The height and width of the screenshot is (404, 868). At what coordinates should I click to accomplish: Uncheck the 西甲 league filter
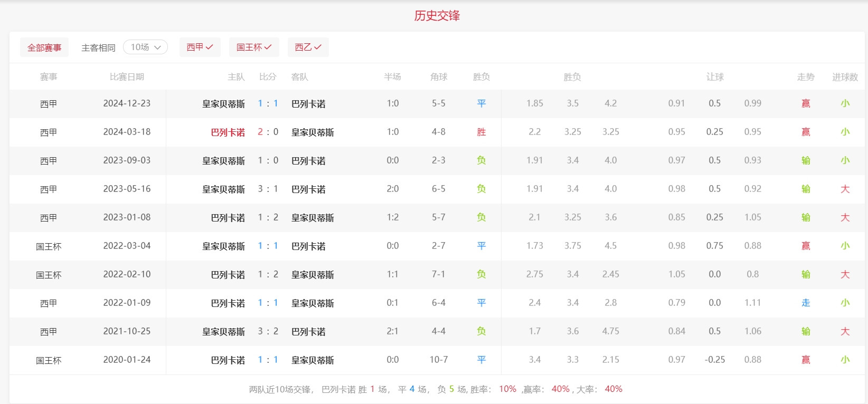[200, 47]
